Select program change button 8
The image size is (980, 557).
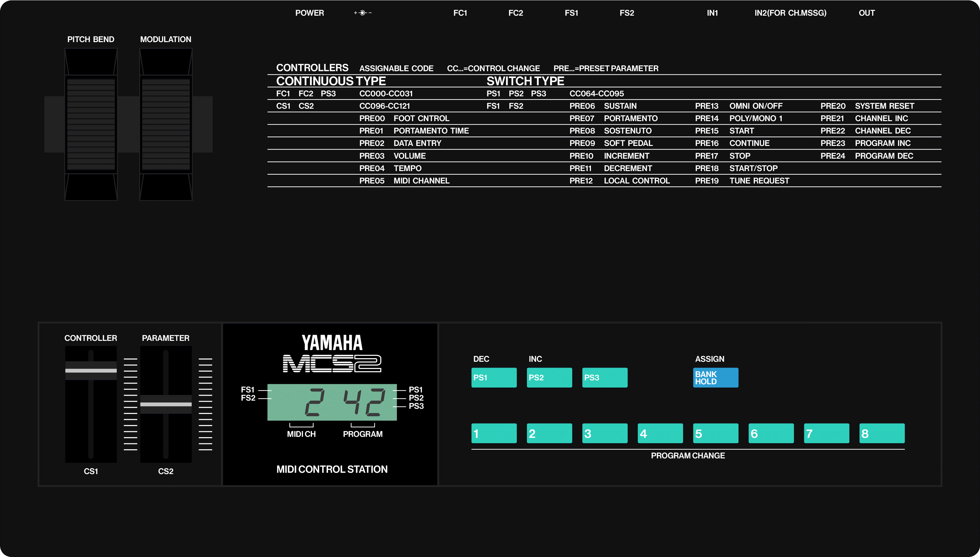pos(882,433)
